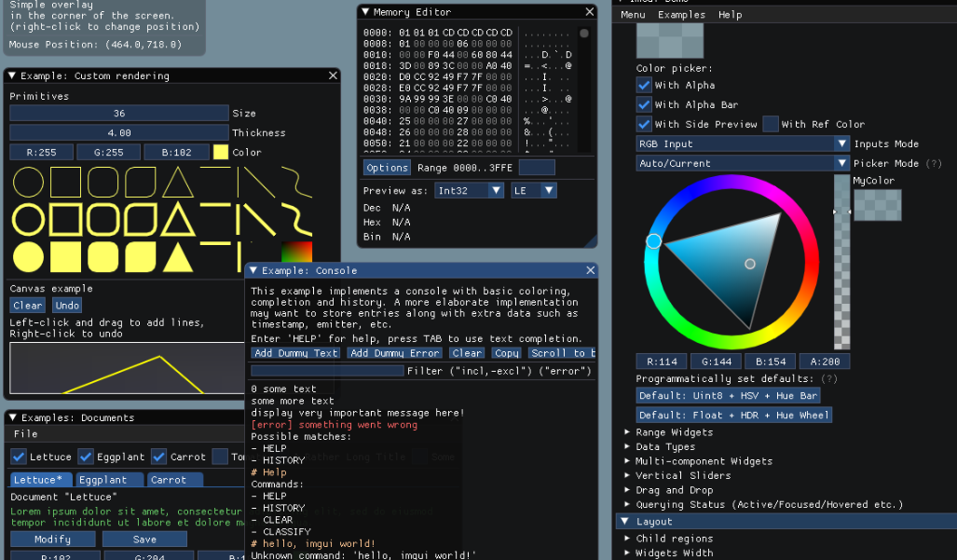Open the LE endianness dropdown
The image size is (957, 560).
point(533,190)
